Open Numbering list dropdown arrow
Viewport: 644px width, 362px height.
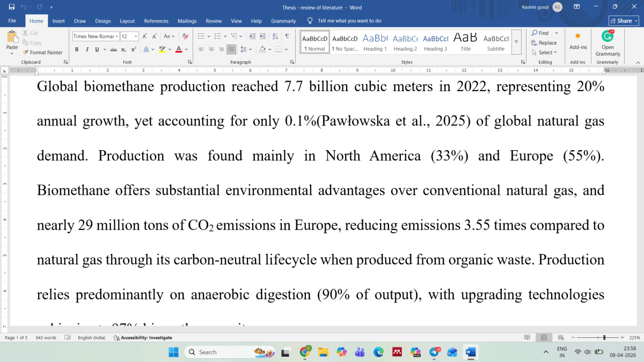pyautogui.click(x=225, y=36)
